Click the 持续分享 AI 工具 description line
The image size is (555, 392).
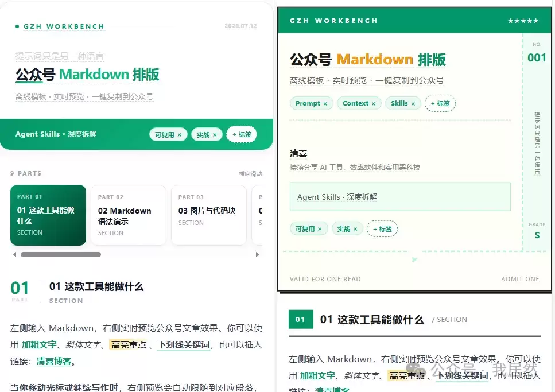[355, 168]
